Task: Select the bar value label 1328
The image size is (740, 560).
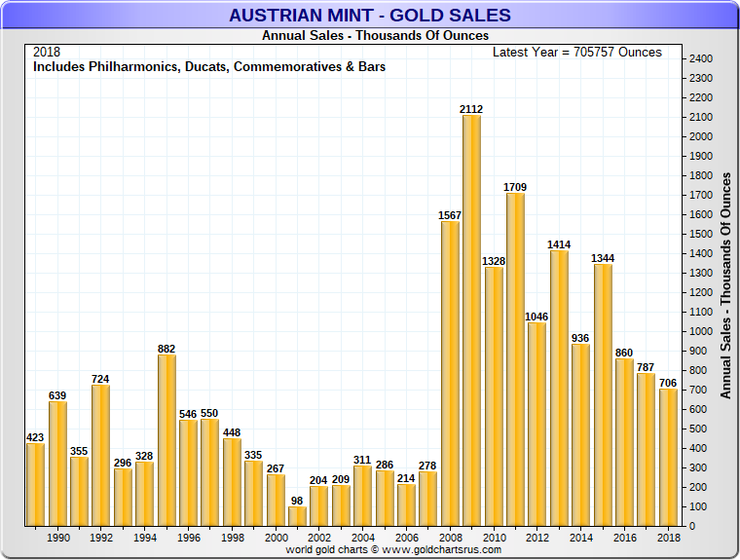Action: 494,261
